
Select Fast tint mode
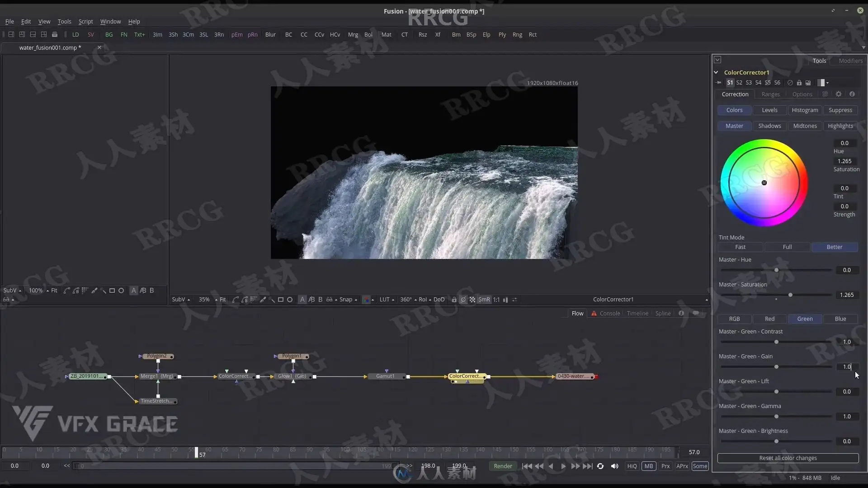[740, 247]
